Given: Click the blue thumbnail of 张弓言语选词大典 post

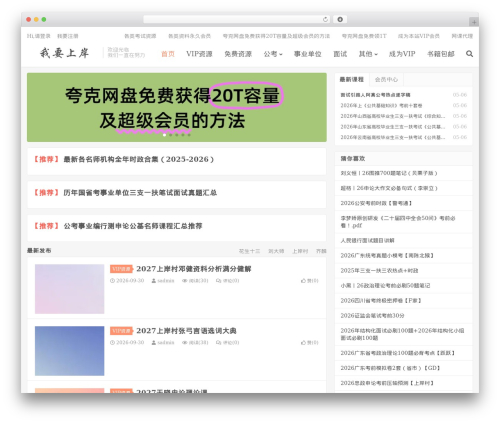Looking at the screenshot, I should pyautogui.click(x=69, y=351).
